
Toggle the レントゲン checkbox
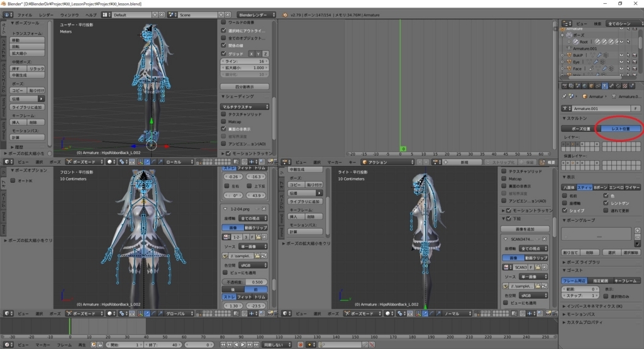[606, 203]
